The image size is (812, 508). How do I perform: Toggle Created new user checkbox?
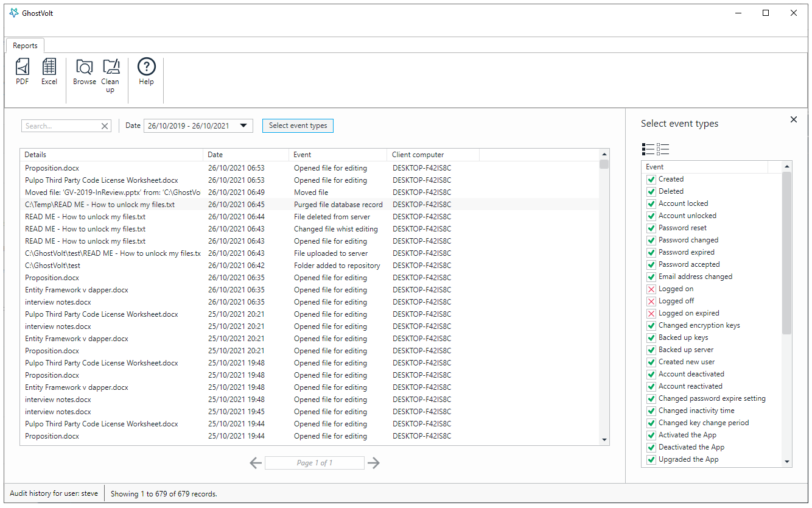tap(651, 362)
